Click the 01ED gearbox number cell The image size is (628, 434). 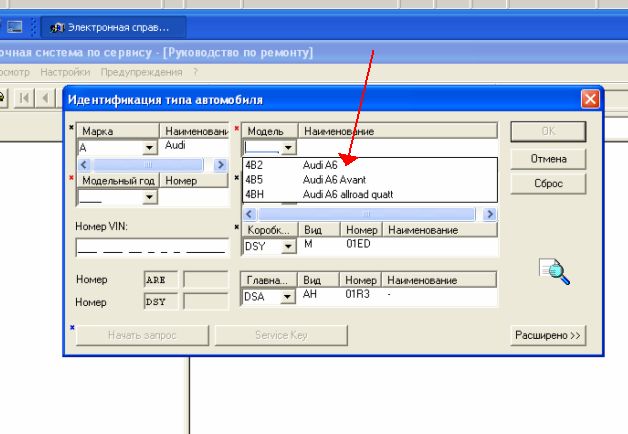358,244
